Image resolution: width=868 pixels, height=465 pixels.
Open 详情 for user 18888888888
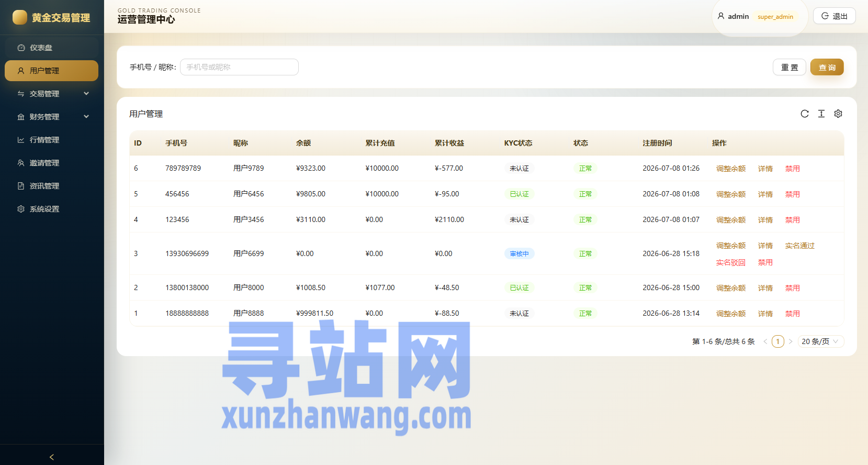(x=765, y=314)
